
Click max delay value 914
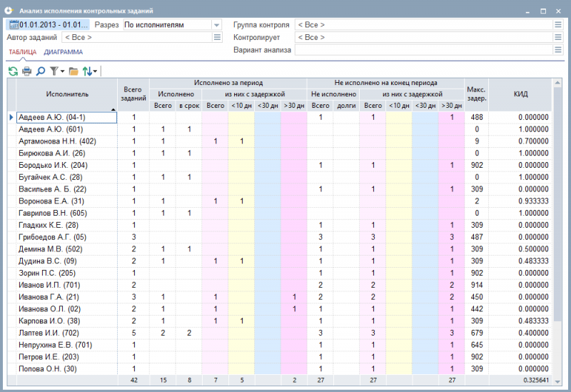click(x=477, y=286)
